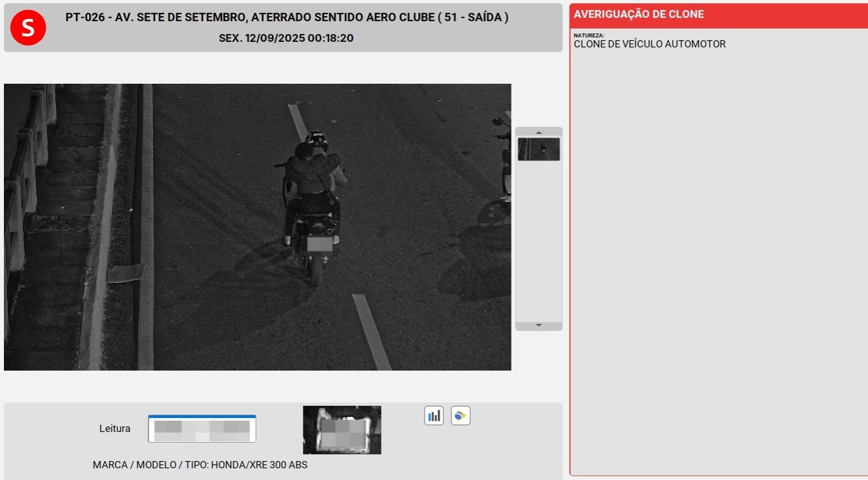This screenshot has width=868, height=480.
Task: Click the Leitura plate reading field
Action: (202, 429)
